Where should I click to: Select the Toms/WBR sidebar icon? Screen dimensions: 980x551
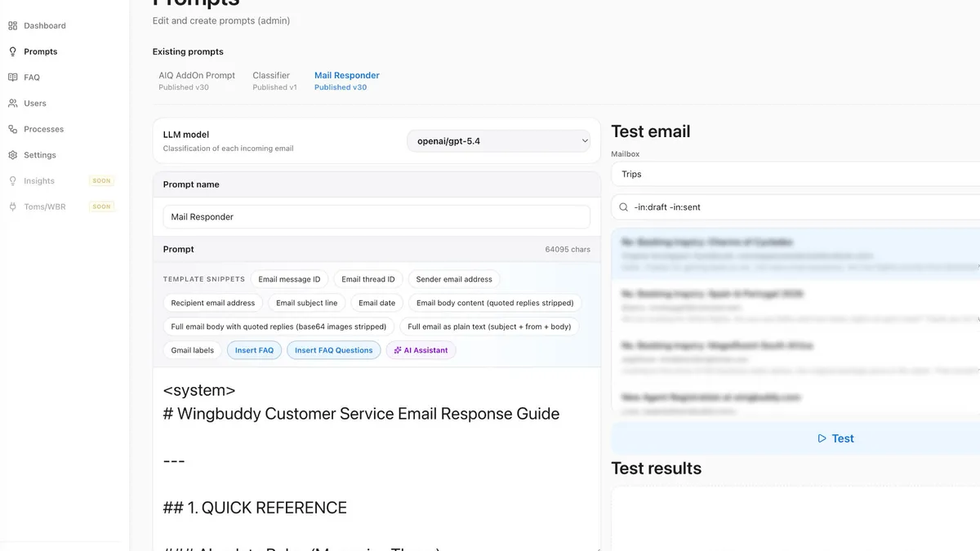[12, 207]
